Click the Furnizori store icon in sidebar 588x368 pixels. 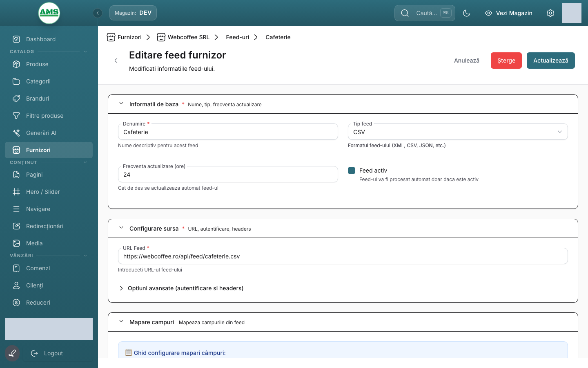tap(16, 150)
